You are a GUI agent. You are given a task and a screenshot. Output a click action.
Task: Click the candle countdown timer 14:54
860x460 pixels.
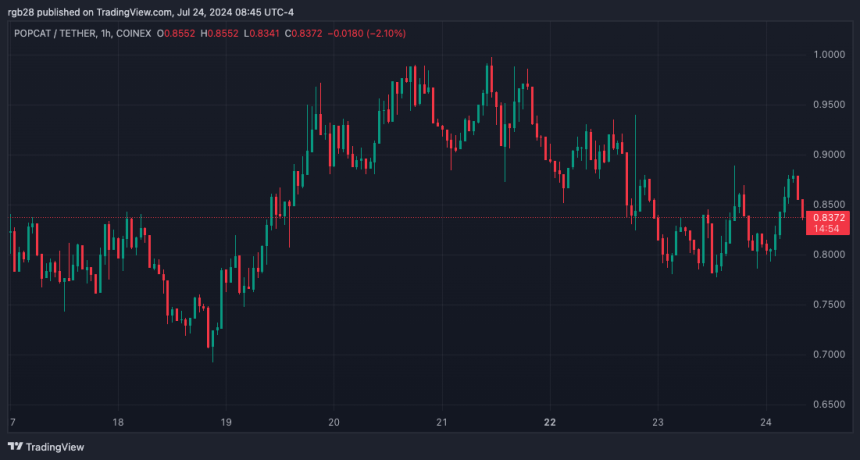(828, 229)
